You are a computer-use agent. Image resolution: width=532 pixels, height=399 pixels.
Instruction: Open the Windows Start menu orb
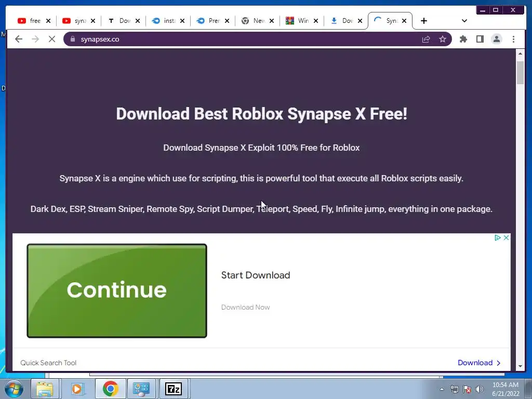14,389
